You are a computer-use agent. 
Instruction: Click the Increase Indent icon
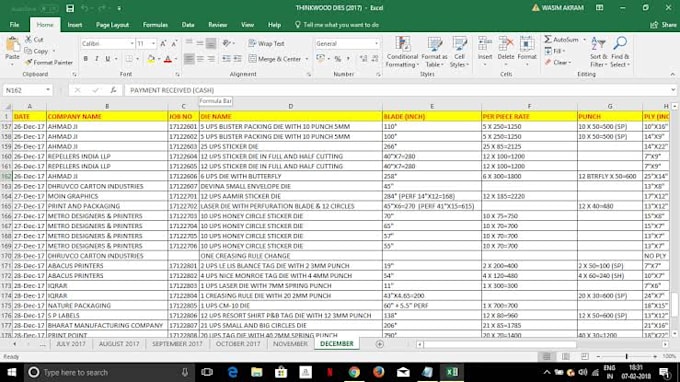click(x=237, y=59)
